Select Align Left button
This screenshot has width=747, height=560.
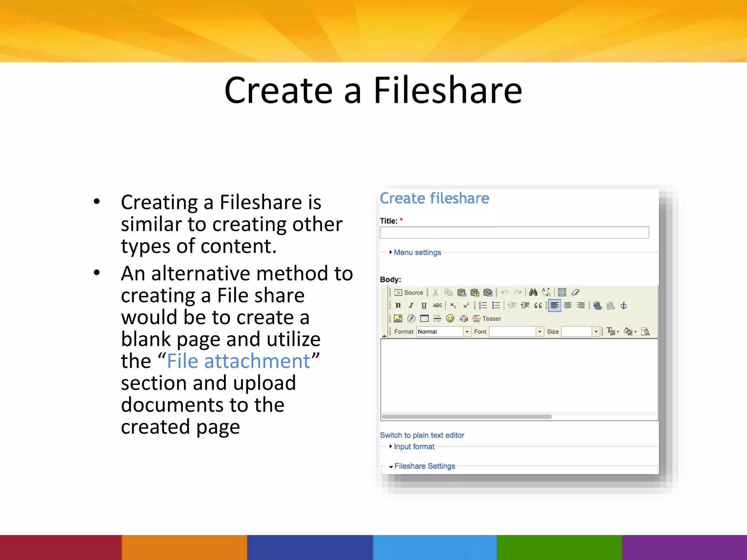554,306
